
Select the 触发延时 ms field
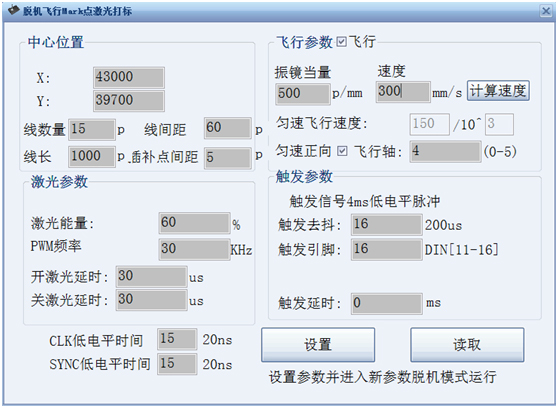(387, 304)
